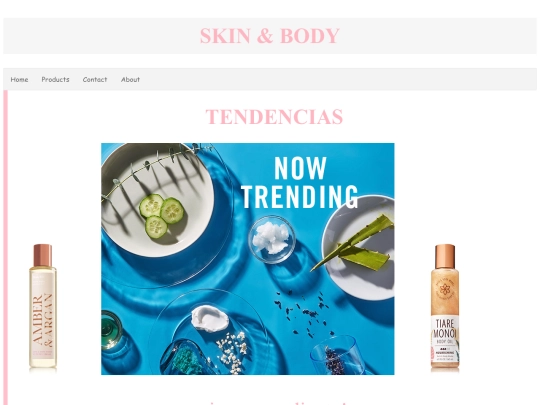
Task: Go to the Products page
Action: point(55,80)
